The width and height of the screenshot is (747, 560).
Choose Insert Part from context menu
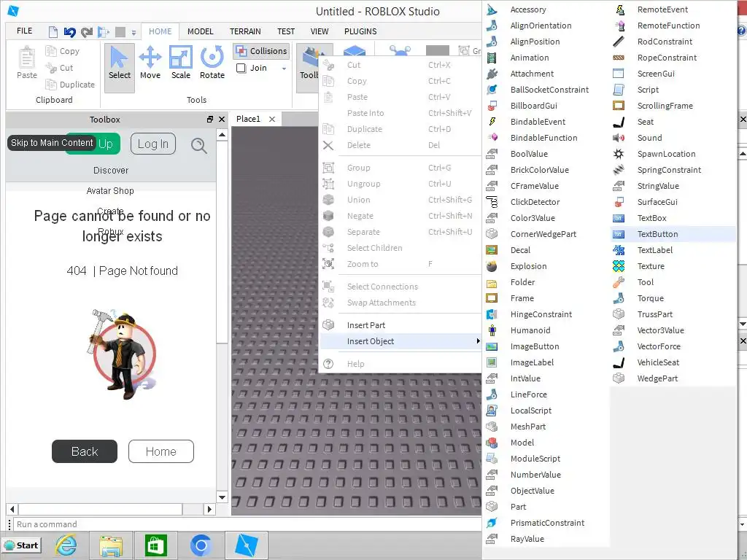[x=400, y=325]
